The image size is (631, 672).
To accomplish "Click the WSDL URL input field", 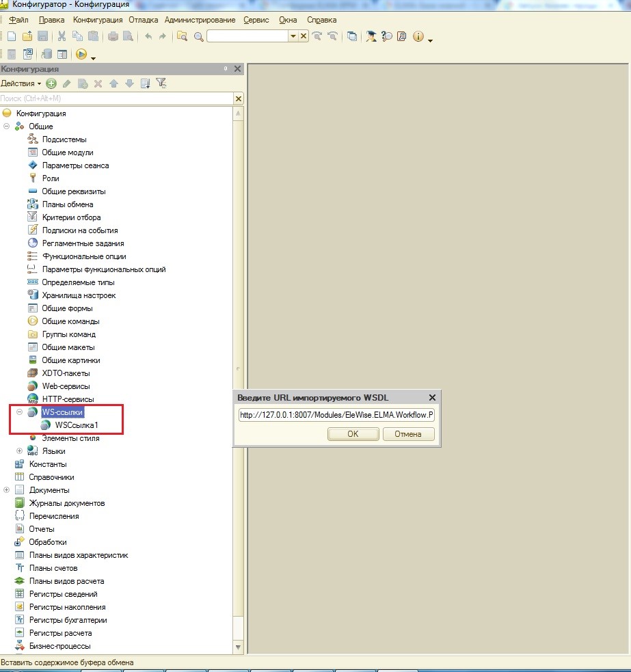I will (x=336, y=415).
